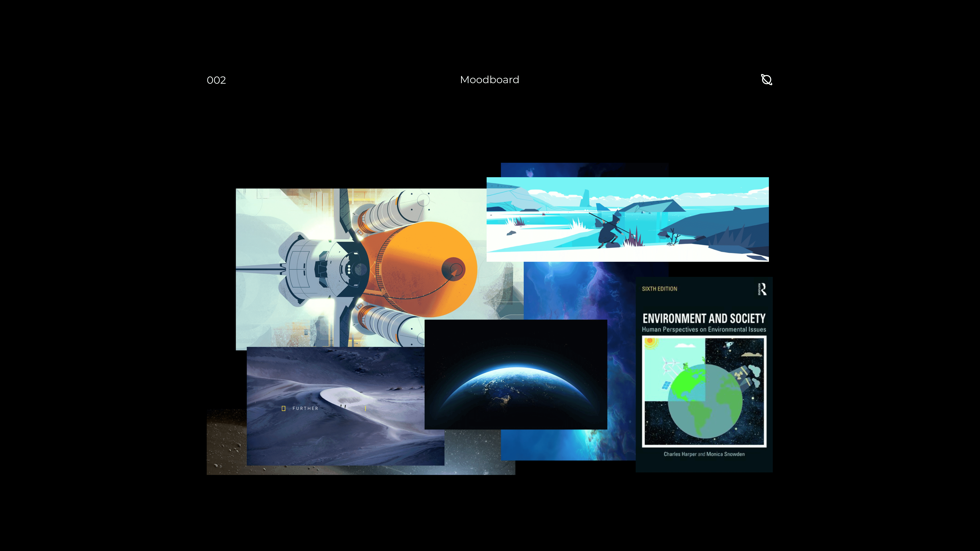Click the Moodboard title text

tap(489, 80)
